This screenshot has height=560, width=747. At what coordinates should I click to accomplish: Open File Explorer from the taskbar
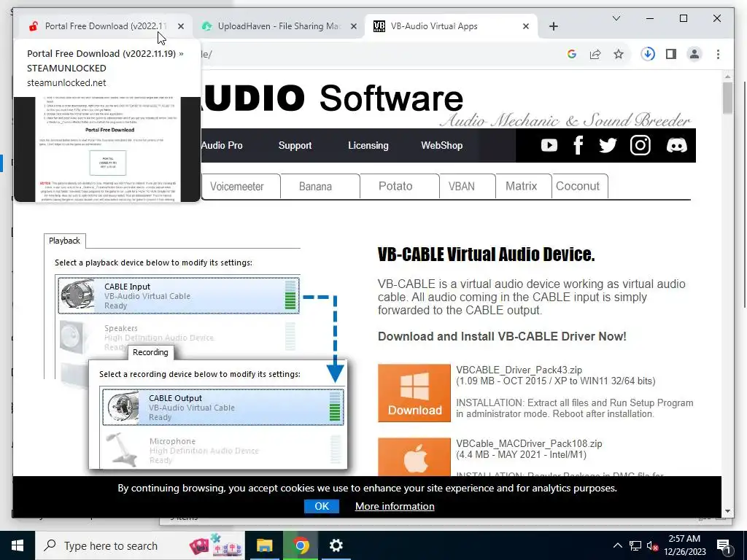264,545
